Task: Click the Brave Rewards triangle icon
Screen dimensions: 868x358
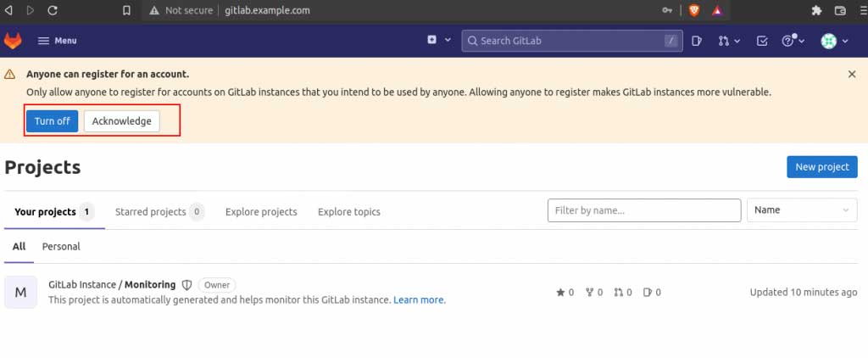Action: [716, 11]
